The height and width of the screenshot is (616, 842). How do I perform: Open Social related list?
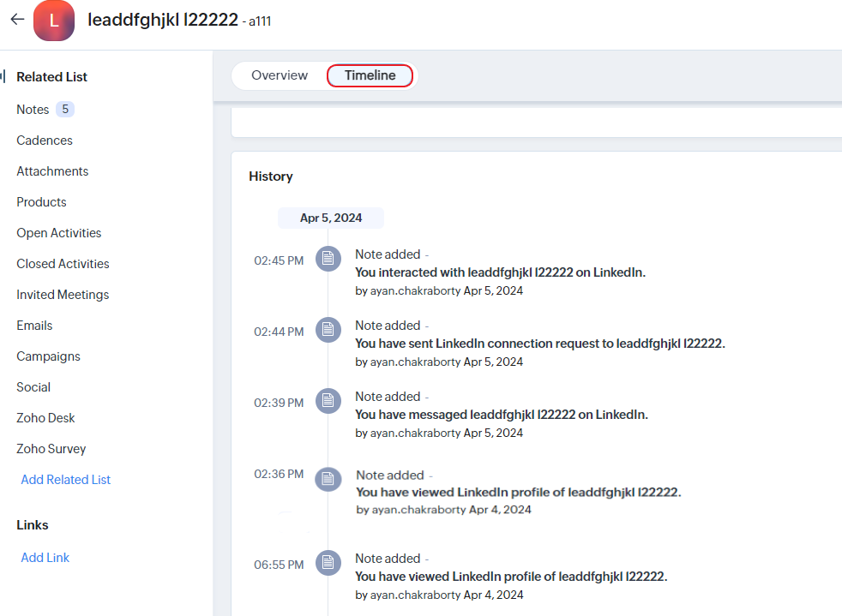coord(33,387)
